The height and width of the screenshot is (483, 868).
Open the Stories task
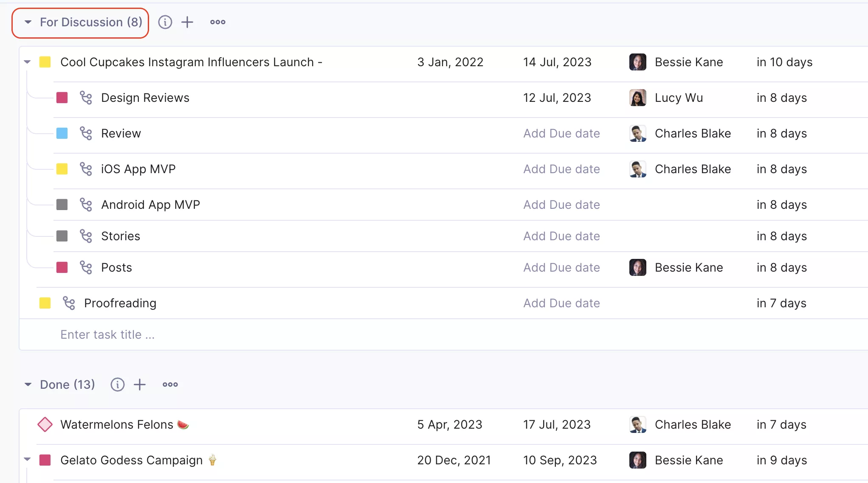pyautogui.click(x=121, y=236)
